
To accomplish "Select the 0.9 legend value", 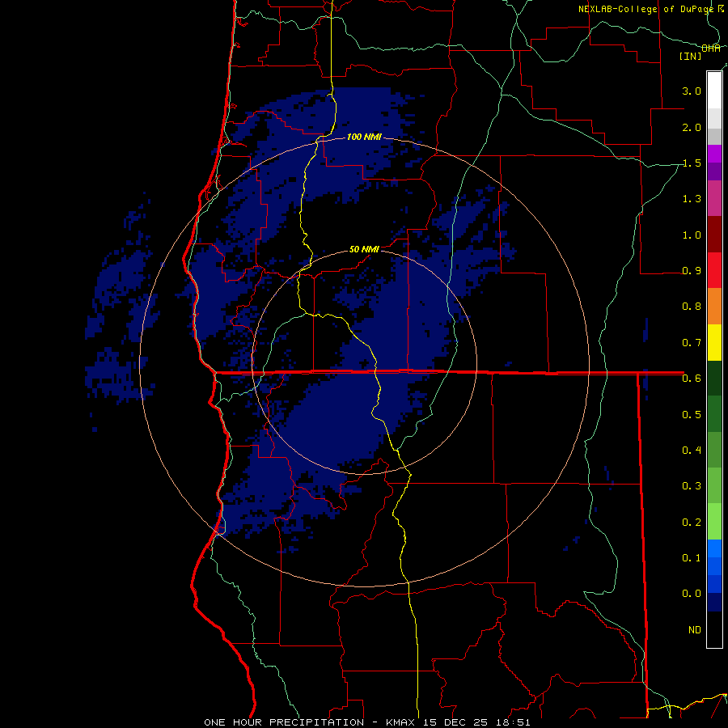I will click(692, 271).
